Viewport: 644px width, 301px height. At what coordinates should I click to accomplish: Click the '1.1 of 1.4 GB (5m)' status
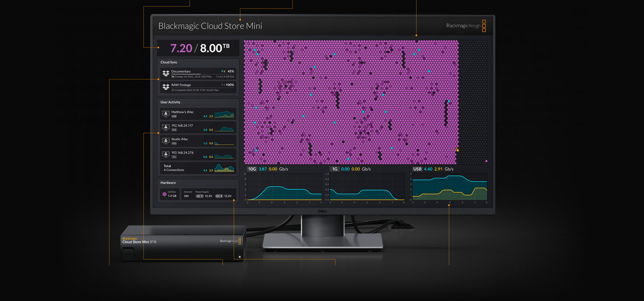[x=225, y=77]
